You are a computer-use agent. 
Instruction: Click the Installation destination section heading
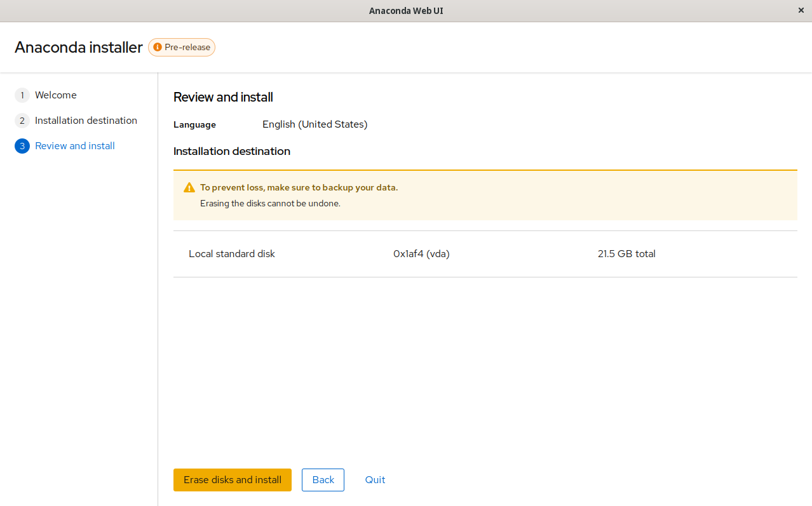[x=232, y=151]
